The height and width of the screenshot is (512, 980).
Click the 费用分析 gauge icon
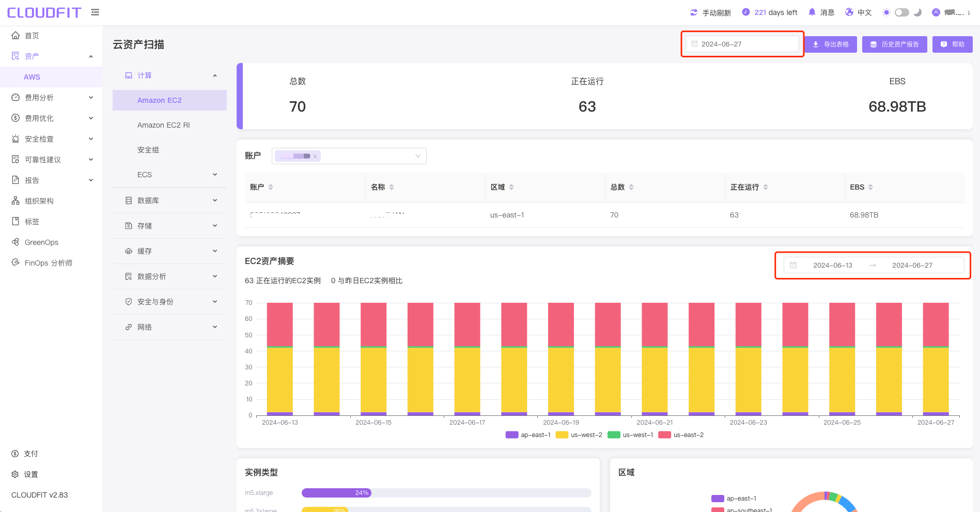15,97
